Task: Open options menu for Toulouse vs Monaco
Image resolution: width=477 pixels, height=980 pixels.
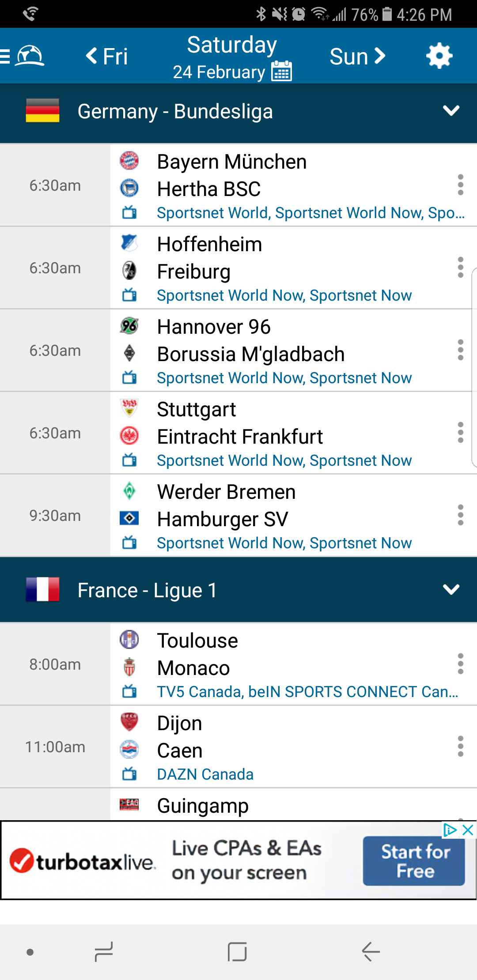Action: tap(460, 664)
